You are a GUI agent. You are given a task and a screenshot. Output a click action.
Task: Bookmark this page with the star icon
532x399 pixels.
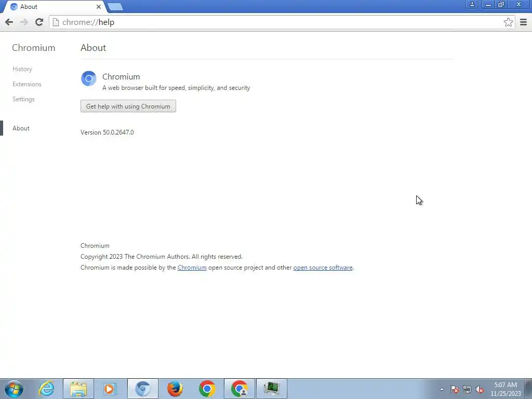point(508,22)
